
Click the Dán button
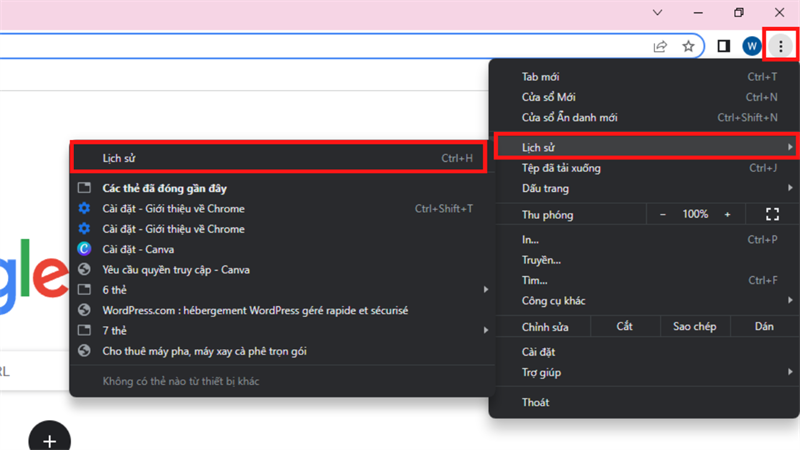[x=764, y=327]
